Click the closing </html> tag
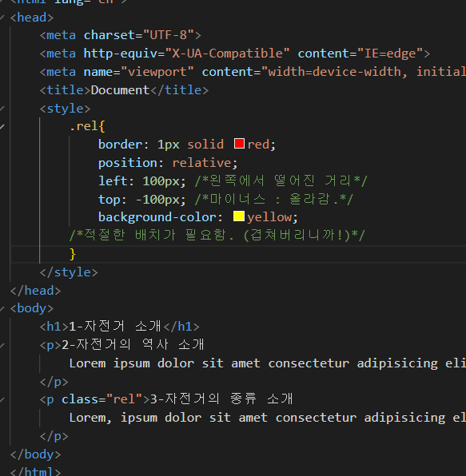Viewport: 466px width, 476px height. (35, 471)
